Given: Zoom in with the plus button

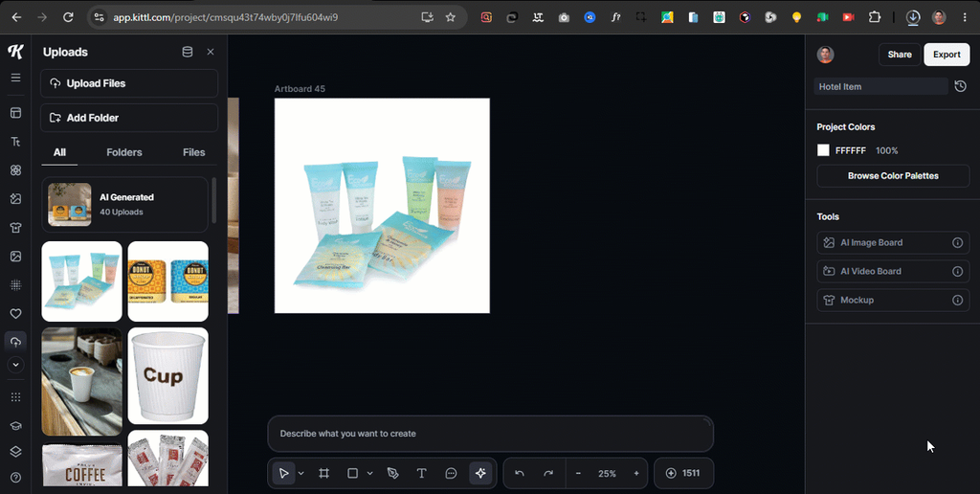Looking at the screenshot, I should coord(636,473).
